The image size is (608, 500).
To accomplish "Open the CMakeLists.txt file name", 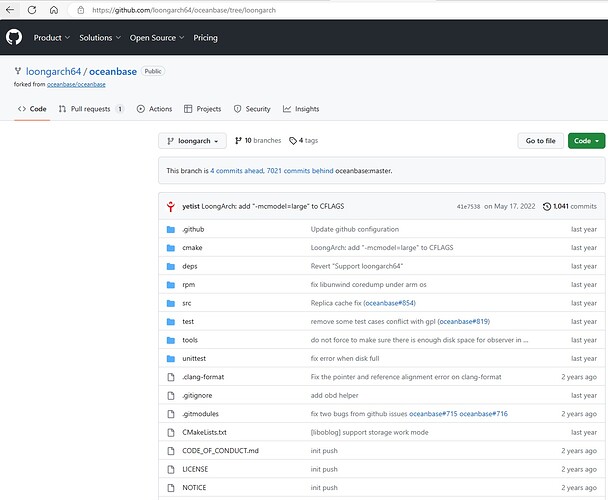I will pyautogui.click(x=204, y=432).
